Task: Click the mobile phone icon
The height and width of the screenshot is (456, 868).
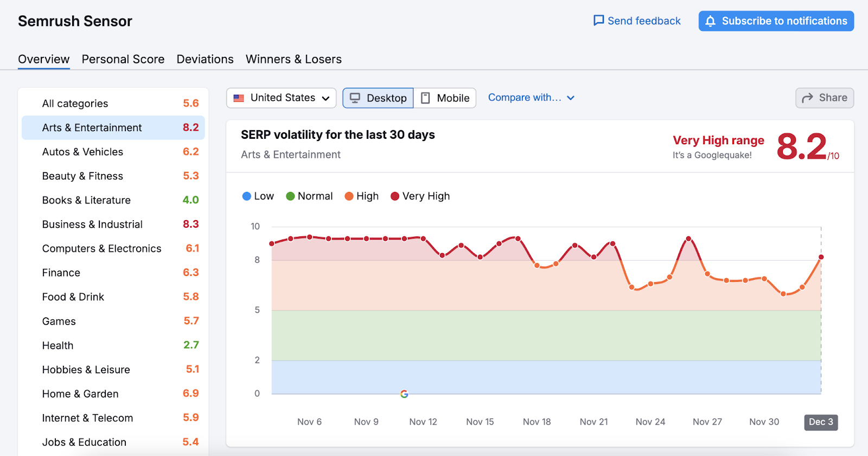Action: click(x=425, y=98)
